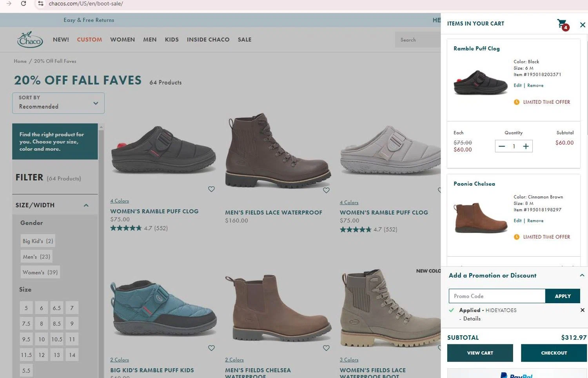588x378 pixels.
Task: Reload the page with browser refresh icon
Action: click(24, 4)
